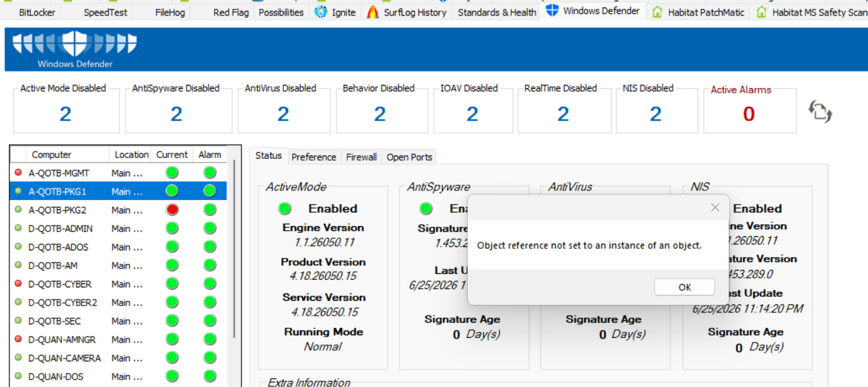Image resolution: width=868 pixels, height=387 pixels.
Task: Click the computer list vertical scrollbar
Action: 234,249
